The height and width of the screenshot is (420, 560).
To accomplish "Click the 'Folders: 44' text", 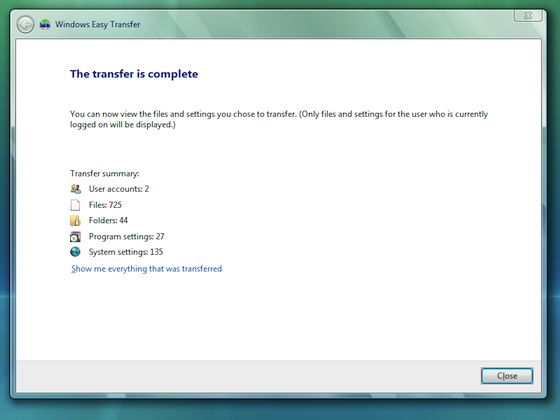I will click(x=108, y=220).
